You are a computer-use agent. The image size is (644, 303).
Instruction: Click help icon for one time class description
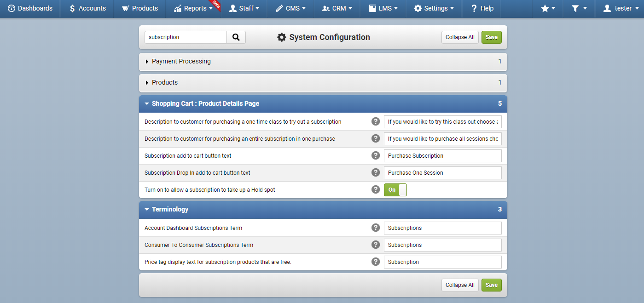(x=376, y=121)
